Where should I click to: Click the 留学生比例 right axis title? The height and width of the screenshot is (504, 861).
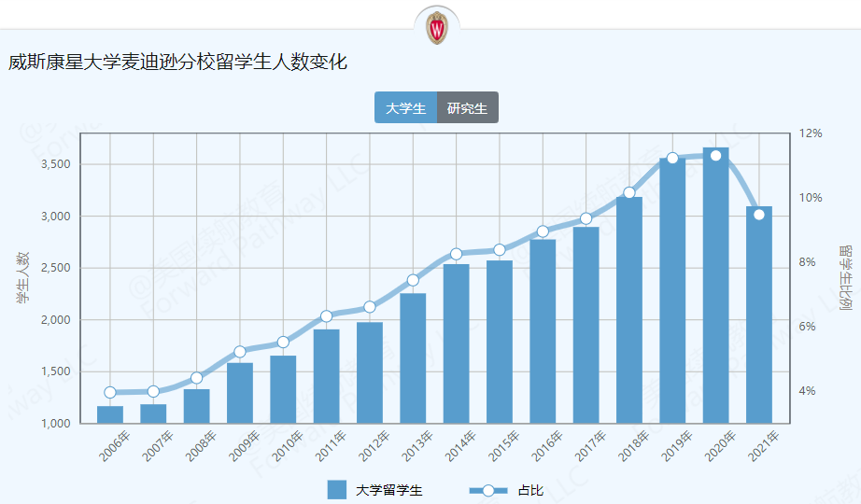[845, 278]
